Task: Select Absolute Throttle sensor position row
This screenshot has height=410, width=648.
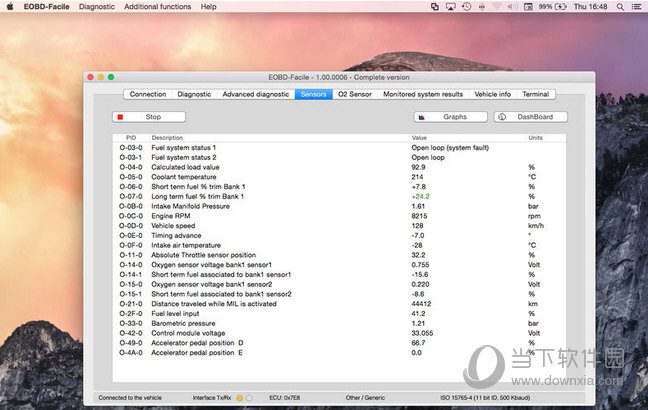Action: point(339,255)
